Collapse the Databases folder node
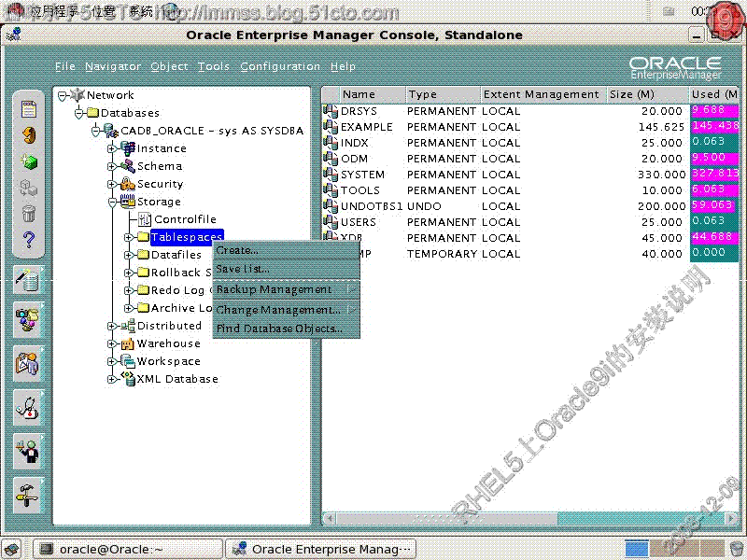 [x=79, y=113]
